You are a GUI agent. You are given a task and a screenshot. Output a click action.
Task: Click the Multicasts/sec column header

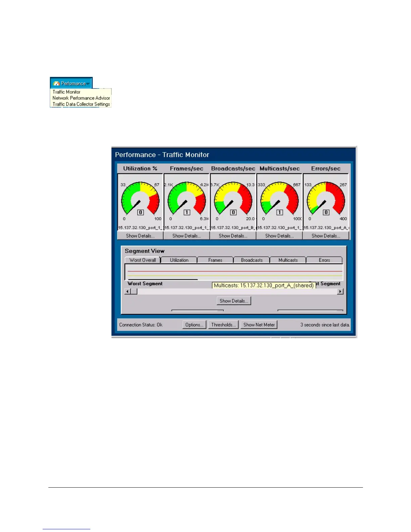(x=279, y=168)
